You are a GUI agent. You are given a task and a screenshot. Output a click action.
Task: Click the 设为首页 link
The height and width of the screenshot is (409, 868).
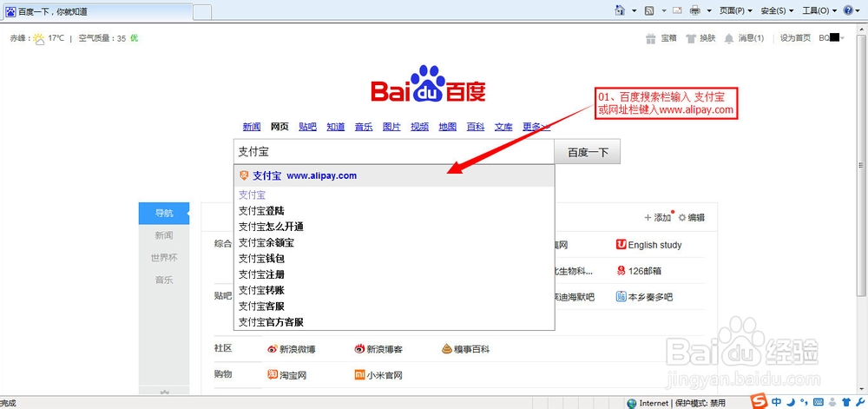coord(795,38)
